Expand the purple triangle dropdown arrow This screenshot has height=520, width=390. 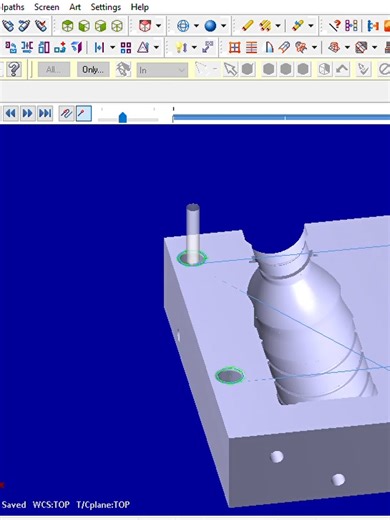coord(156,48)
